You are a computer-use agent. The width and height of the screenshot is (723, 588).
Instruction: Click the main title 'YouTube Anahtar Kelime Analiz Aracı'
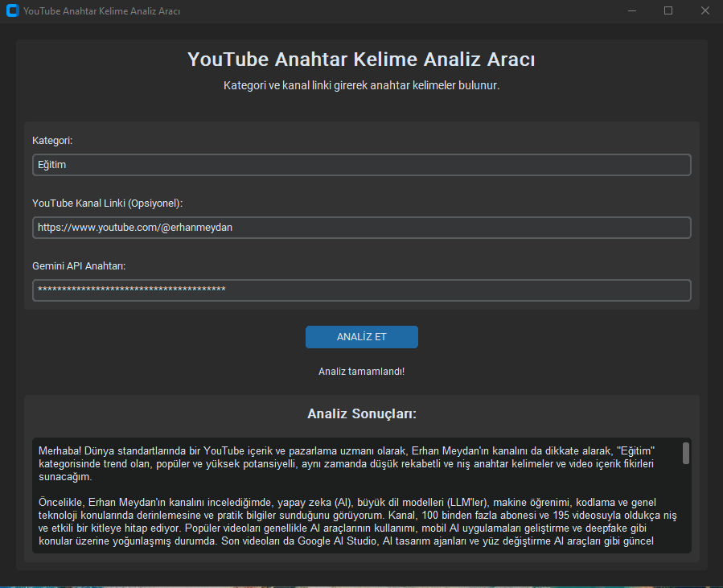pos(362,60)
